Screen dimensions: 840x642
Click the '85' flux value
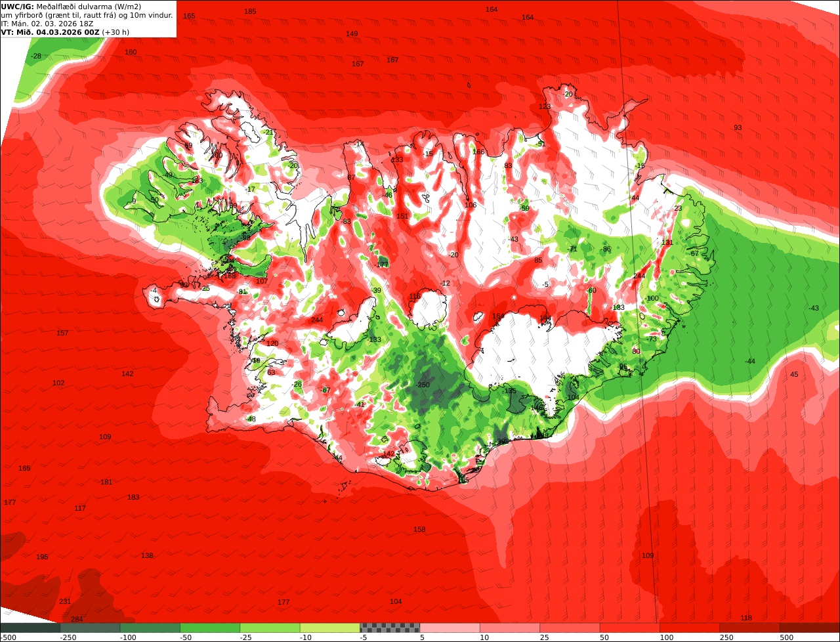pyautogui.click(x=538, y=260)
